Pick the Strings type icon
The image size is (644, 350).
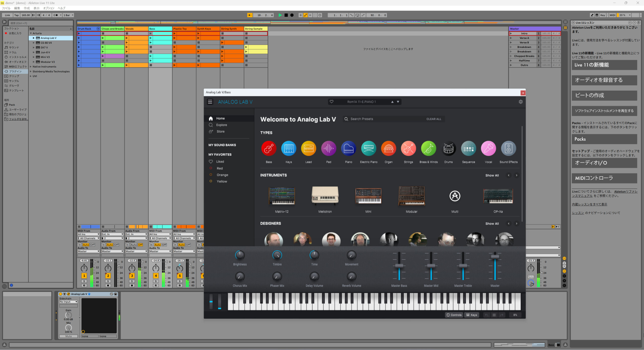[409, 148]
